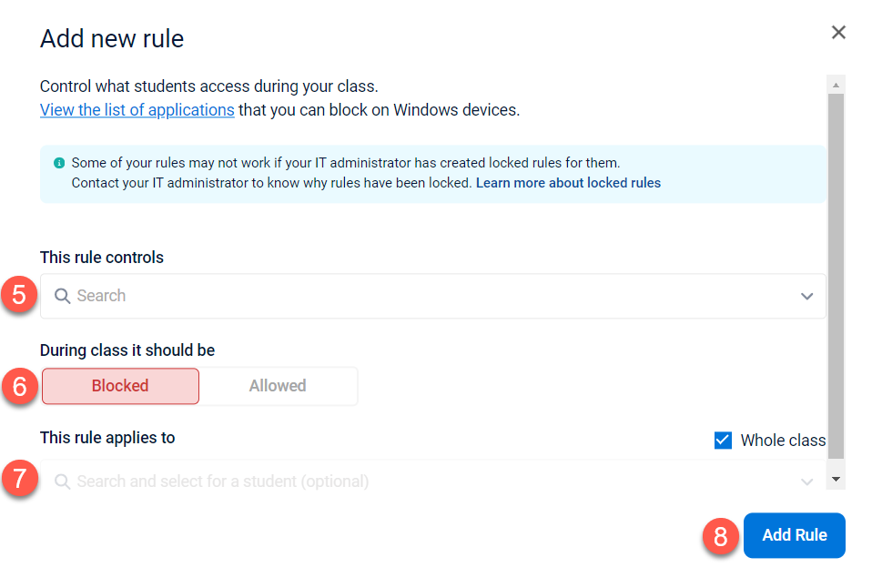Select the Blocked option
Screen dimensions: 872x588
pyautogui.click(x=120, y=386)
